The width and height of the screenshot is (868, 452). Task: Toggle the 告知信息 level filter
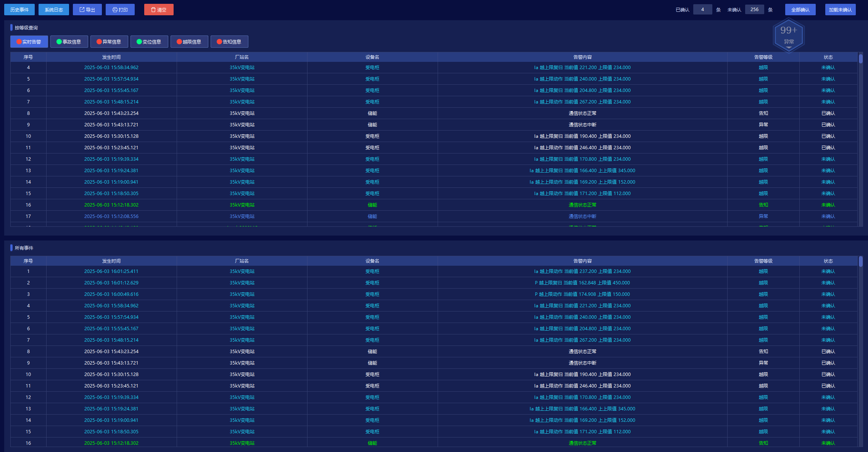229,42
